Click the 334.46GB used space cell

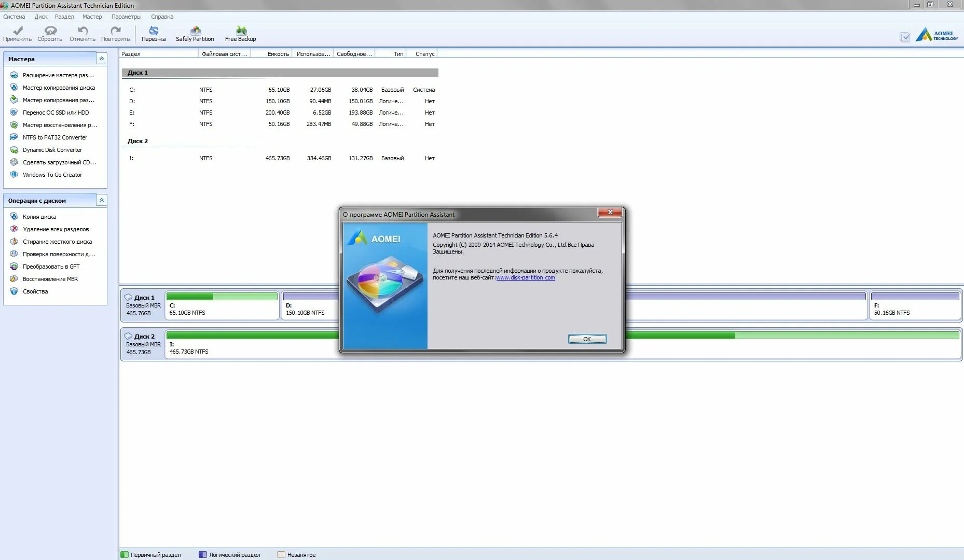click(x=319, y=158)
